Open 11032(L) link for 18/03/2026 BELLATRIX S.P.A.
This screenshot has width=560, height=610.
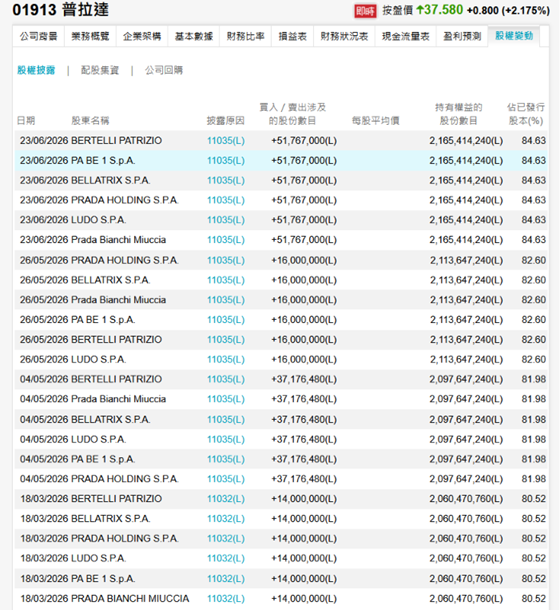pyautogui.click(x=226, y=519)
